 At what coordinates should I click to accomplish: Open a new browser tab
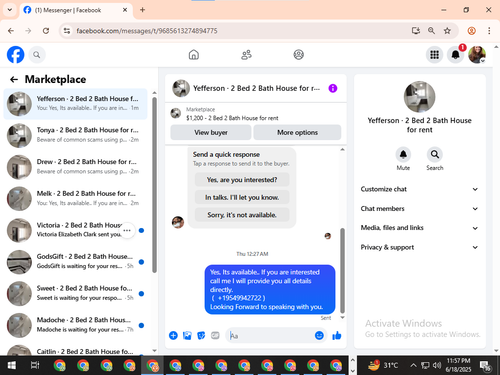click(142, 10)
